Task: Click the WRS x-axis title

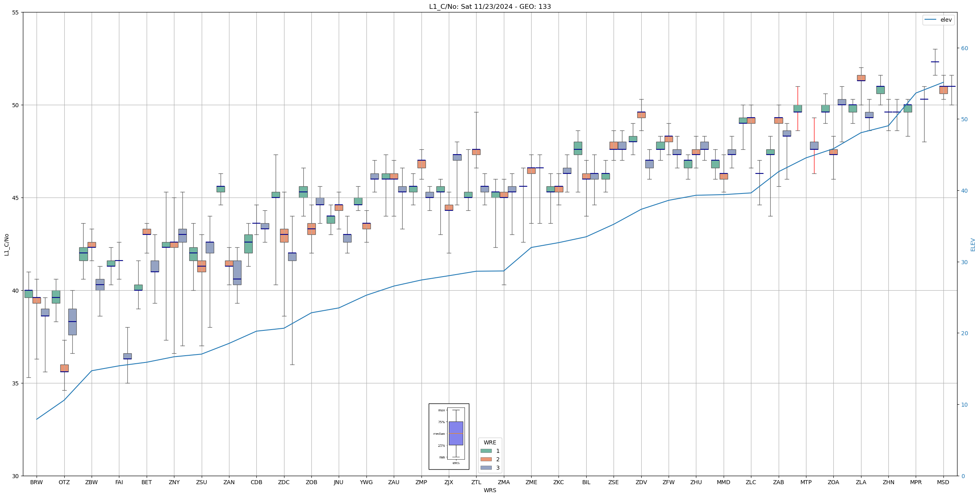Action: (490, 490)
